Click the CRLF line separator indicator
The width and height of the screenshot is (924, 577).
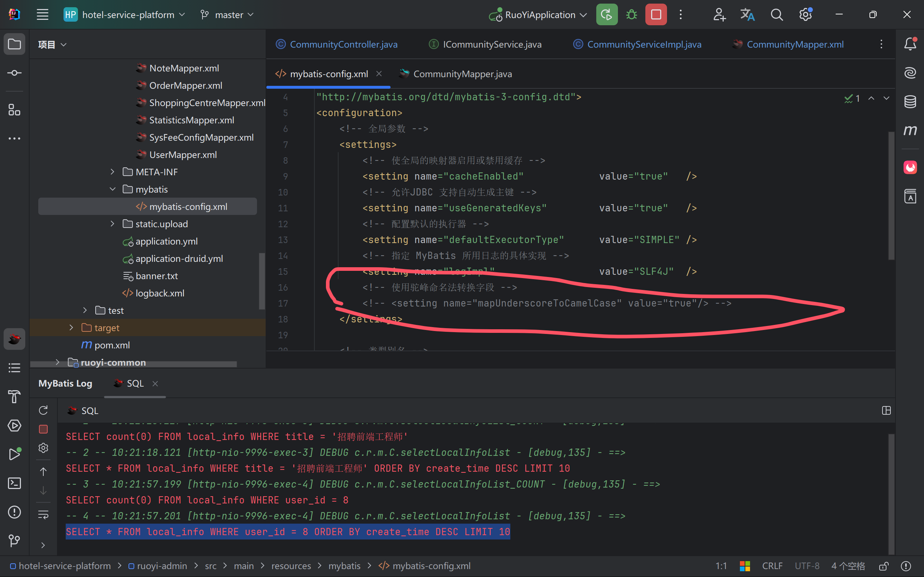(772, 566)
